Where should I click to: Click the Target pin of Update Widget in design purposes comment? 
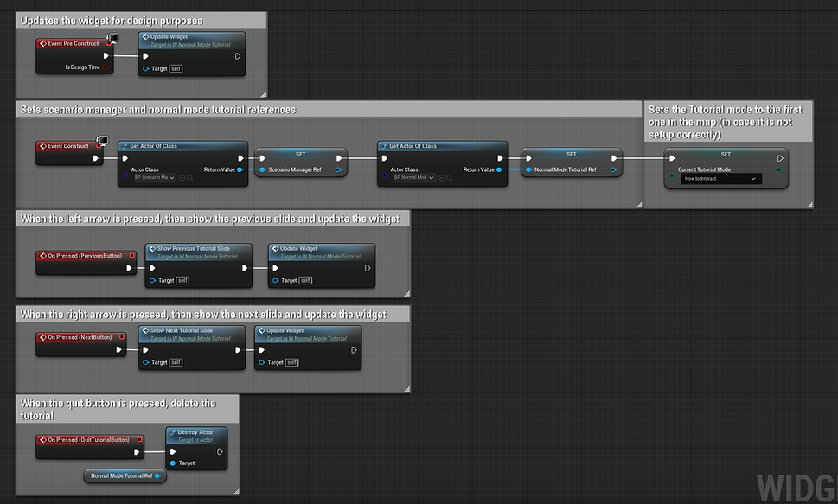[x=146, y=68]
